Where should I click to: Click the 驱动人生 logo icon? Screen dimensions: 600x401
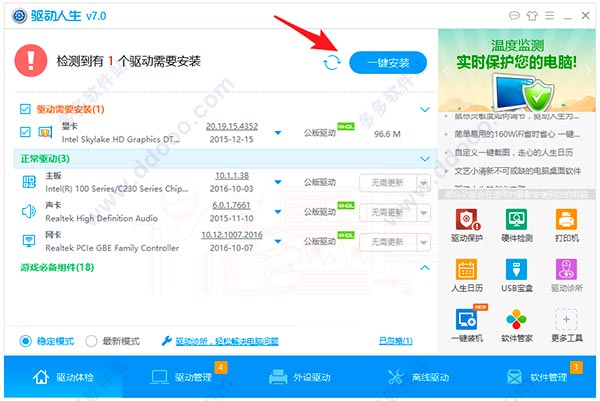click(19, 16)
